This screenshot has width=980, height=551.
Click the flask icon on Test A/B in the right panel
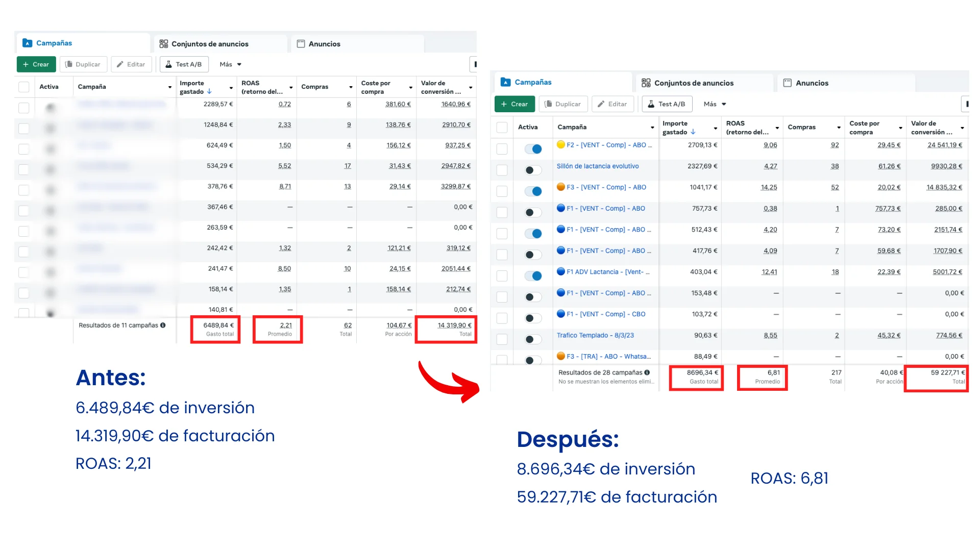coord(651,104)
